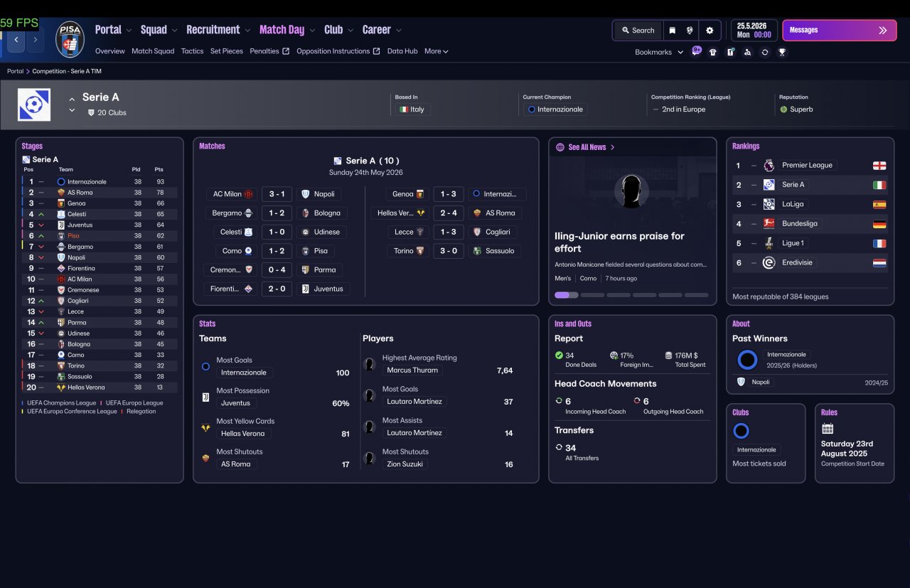910x588 pixels.
Task: Click the globe icon in the top bar
Action: click(690, 31)
